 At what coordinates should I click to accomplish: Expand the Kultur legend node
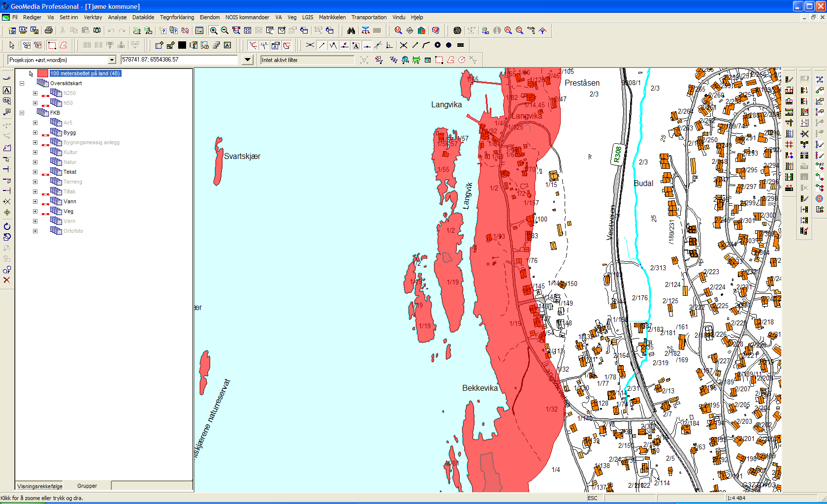[35, 152]
